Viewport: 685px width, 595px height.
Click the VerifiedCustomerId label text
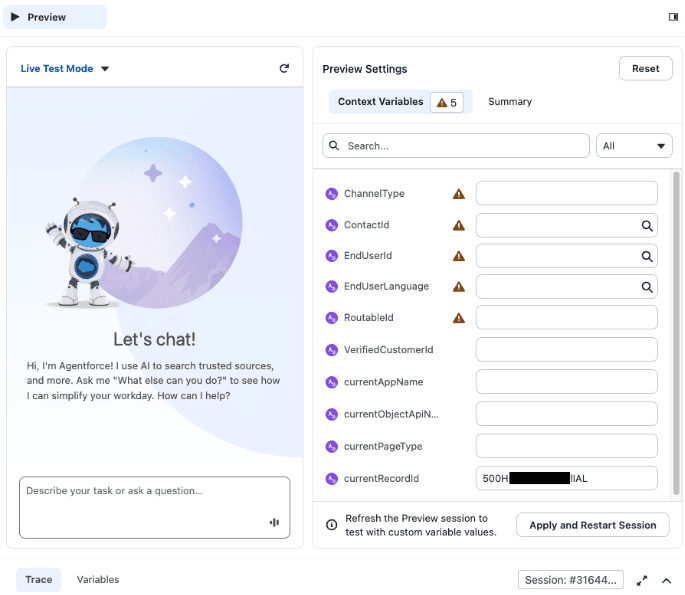(x=388, y=350)
